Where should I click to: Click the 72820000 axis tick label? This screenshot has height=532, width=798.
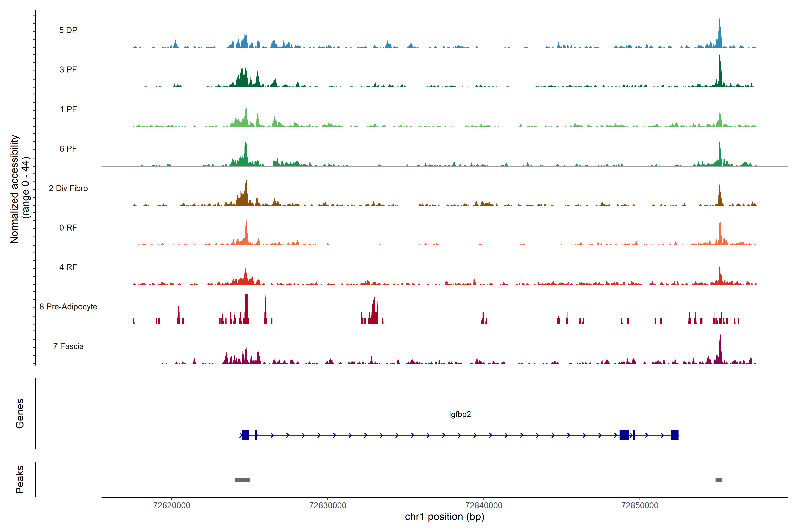point(172,505)
